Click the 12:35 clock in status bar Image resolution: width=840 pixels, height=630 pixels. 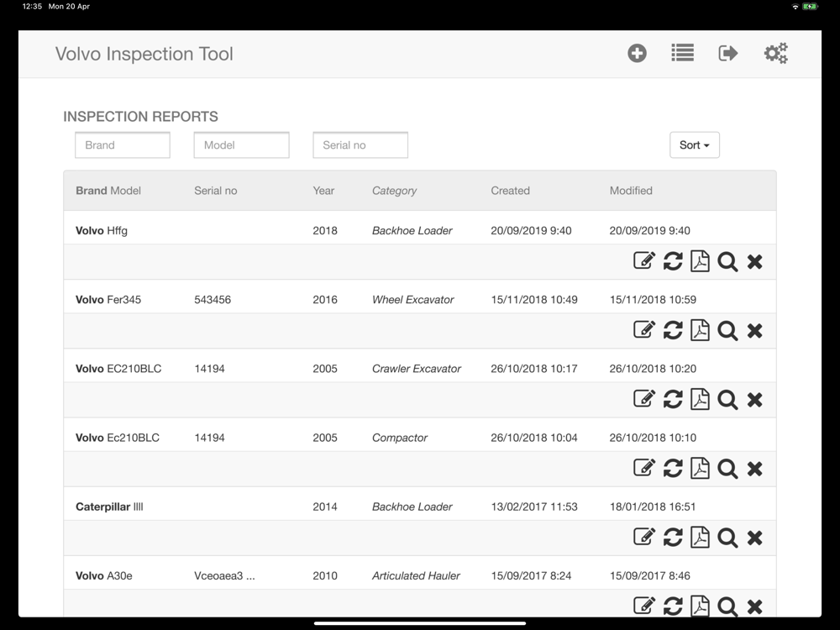(32, 7)
